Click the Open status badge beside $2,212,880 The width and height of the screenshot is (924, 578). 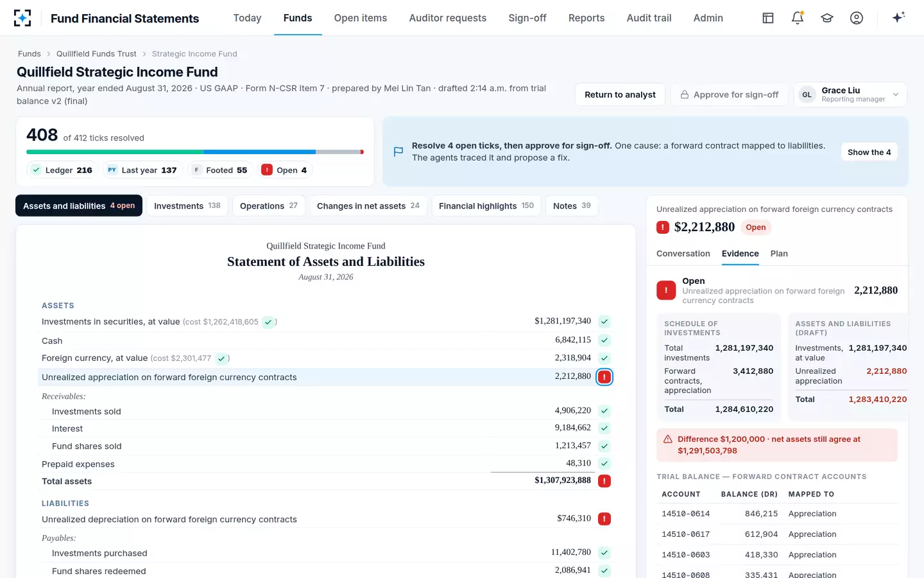point(756,227)
